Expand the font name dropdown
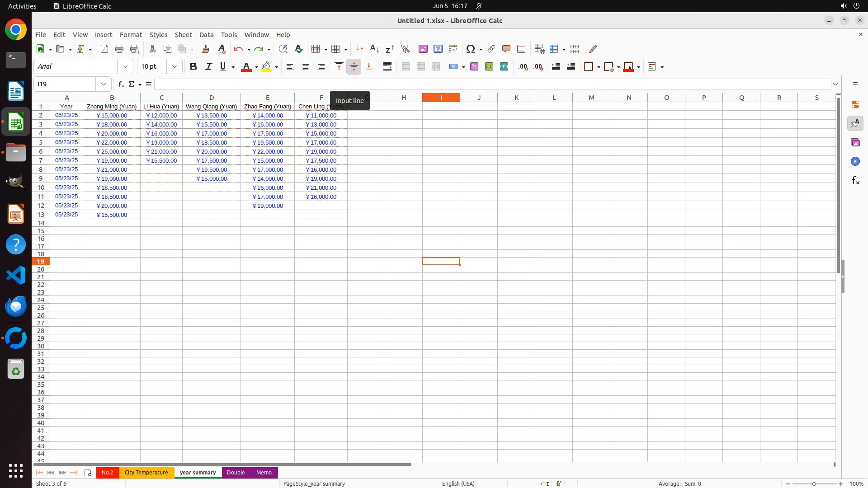 125,67
